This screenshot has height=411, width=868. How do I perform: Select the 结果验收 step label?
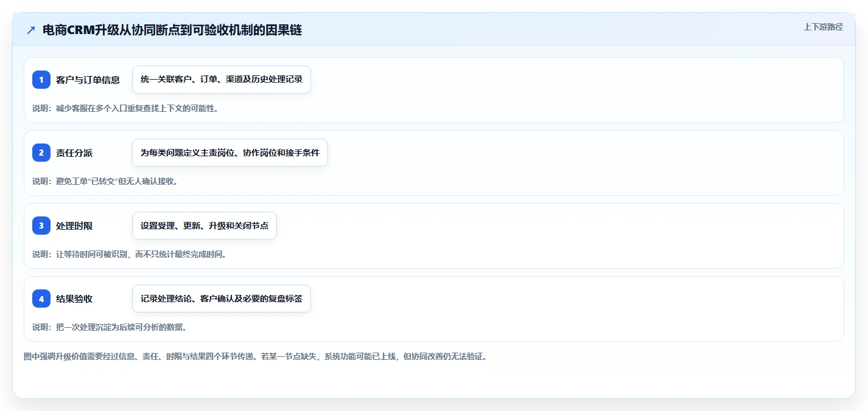click(74, 299)
